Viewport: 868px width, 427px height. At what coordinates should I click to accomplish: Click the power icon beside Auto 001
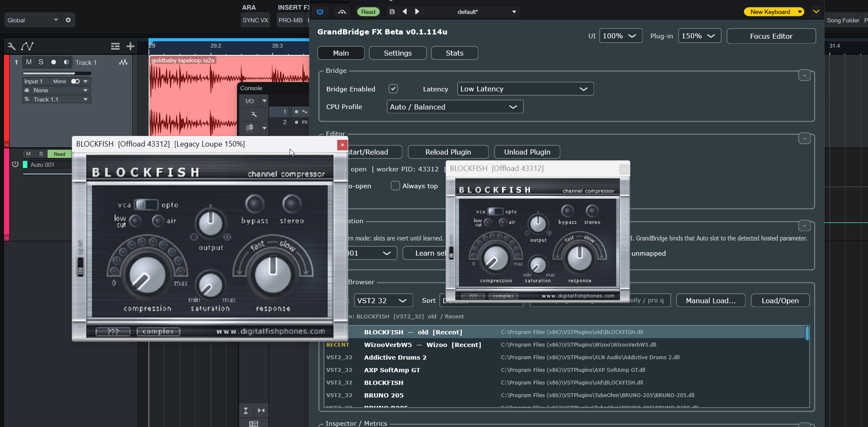pyautogui.click(x=15, y=164)
